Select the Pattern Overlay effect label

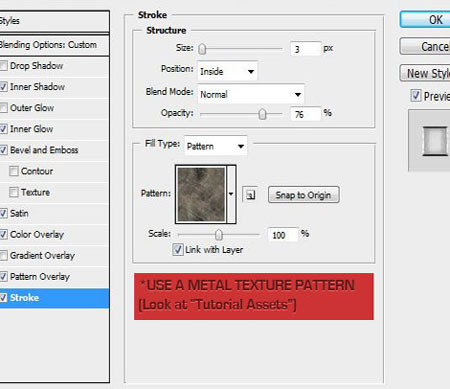(40, 277)
